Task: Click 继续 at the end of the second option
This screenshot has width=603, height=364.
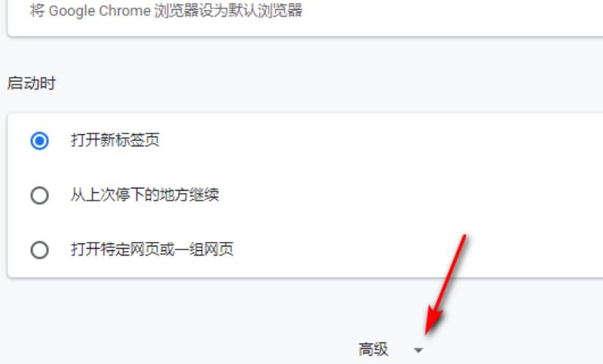Action: coord(204,195)
